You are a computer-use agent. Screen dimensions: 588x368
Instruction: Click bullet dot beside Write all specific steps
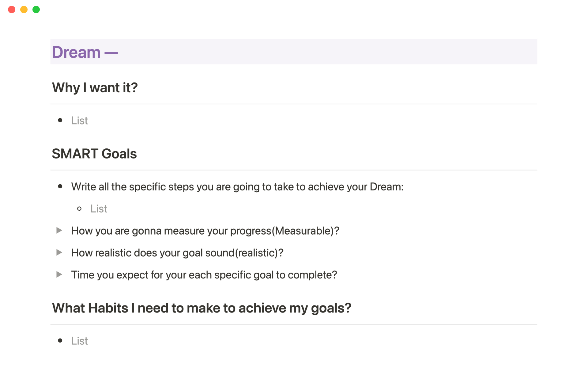[60, 186]
